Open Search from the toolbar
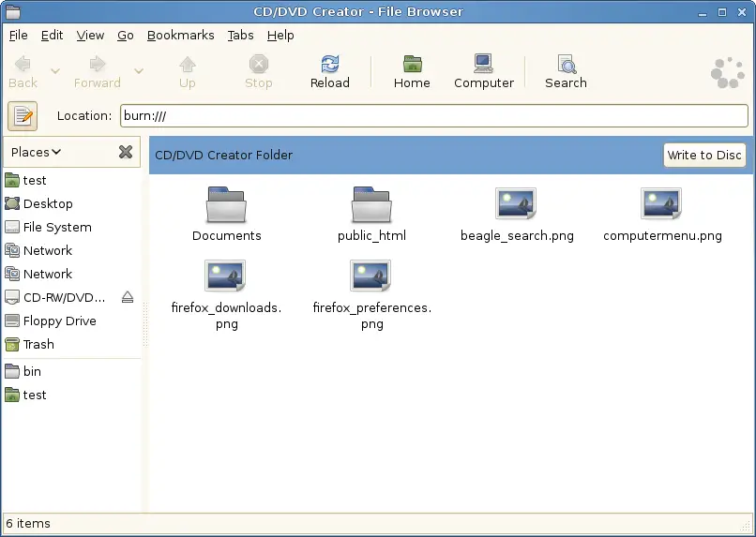The height and width of the screenshot is (537, 756). tap(566, 71)
